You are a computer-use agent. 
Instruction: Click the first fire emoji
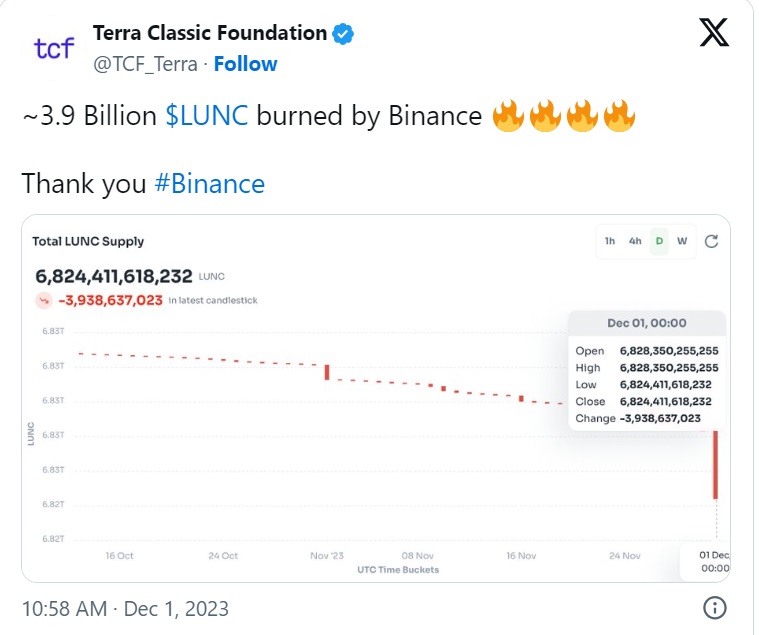(x=508, y=116)
